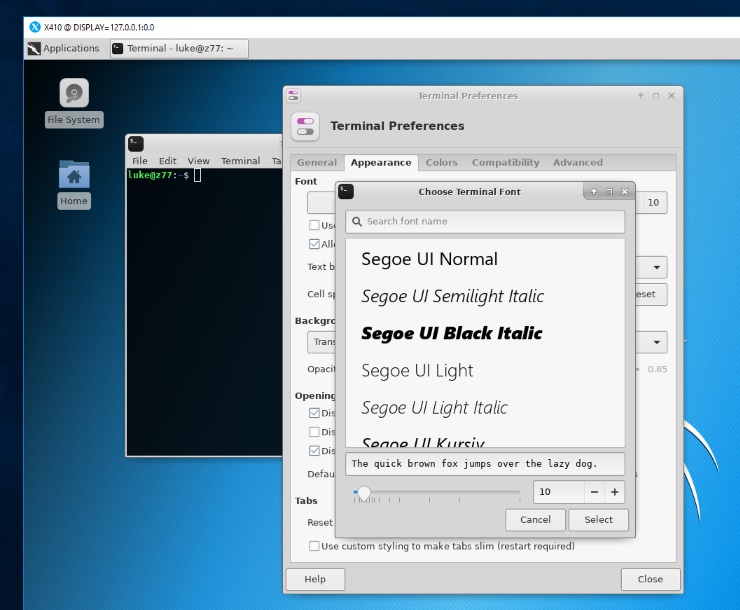The width and height of the screenshot is (740, 610).
Task: Click the Terminal Preferences toggle-switch header icon
Action: click(305, 126)
